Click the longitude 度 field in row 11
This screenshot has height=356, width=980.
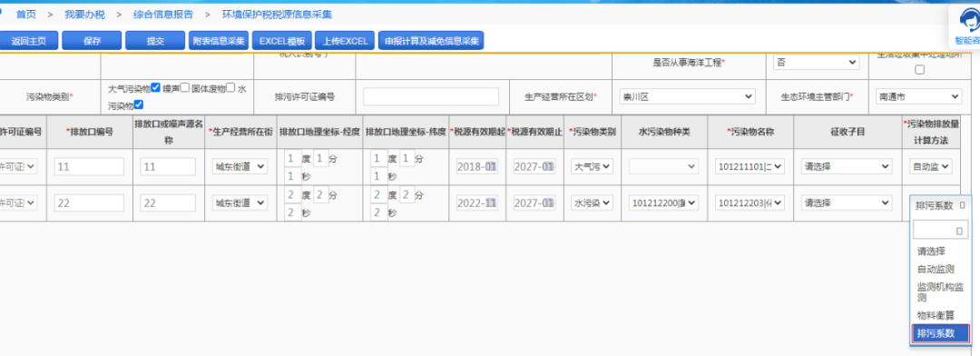[x=292, y=159]
